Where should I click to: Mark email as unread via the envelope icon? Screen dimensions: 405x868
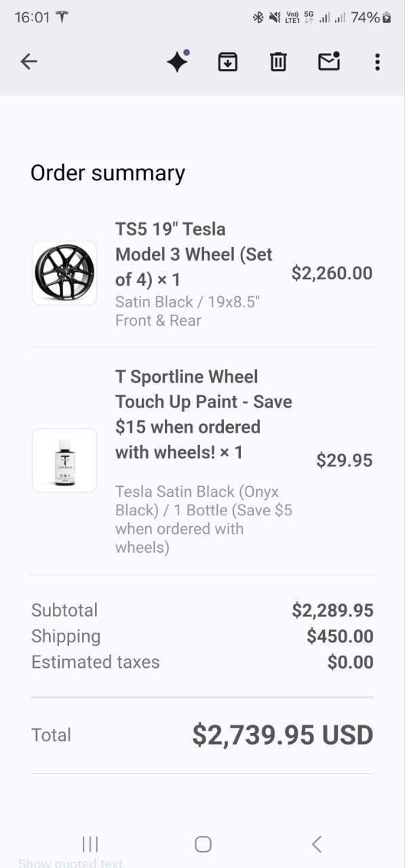click(329, 61)
